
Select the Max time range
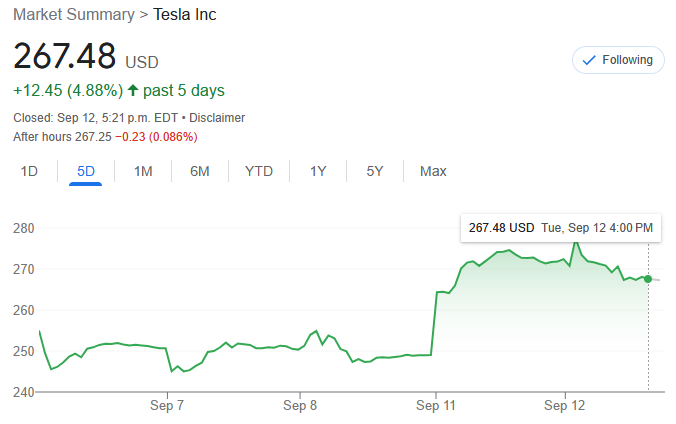pyautogui.click(x=433, y=171)
